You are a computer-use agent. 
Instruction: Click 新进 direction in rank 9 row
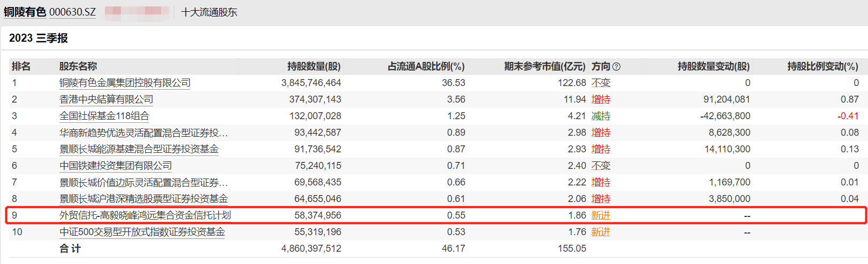coord(601,215)
